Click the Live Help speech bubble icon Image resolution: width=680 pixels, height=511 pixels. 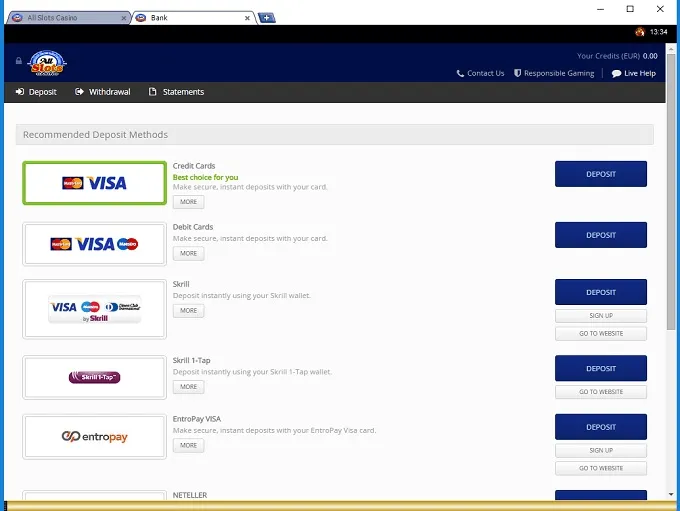[x=616, y=73]
